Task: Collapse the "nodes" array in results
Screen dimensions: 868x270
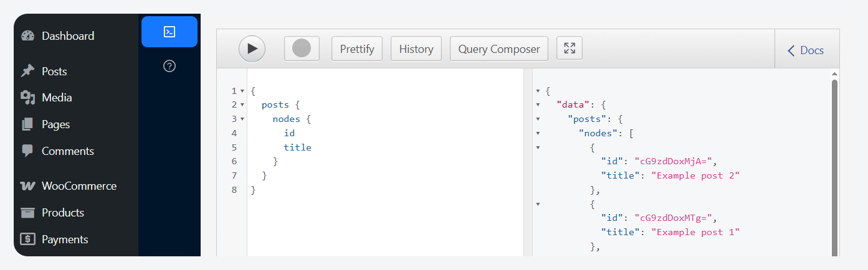Action: [x=538, y=133]
